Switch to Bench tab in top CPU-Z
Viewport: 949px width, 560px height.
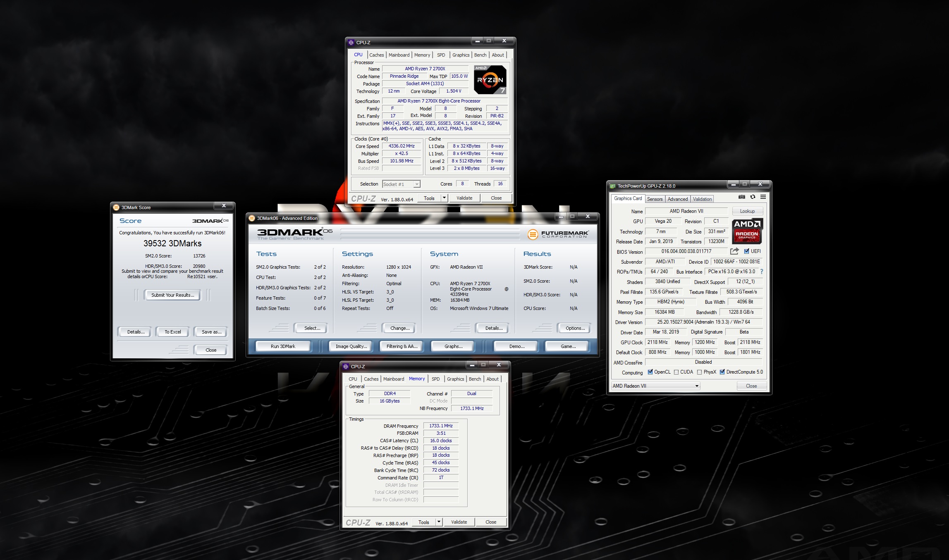click(x=480, y=55)
